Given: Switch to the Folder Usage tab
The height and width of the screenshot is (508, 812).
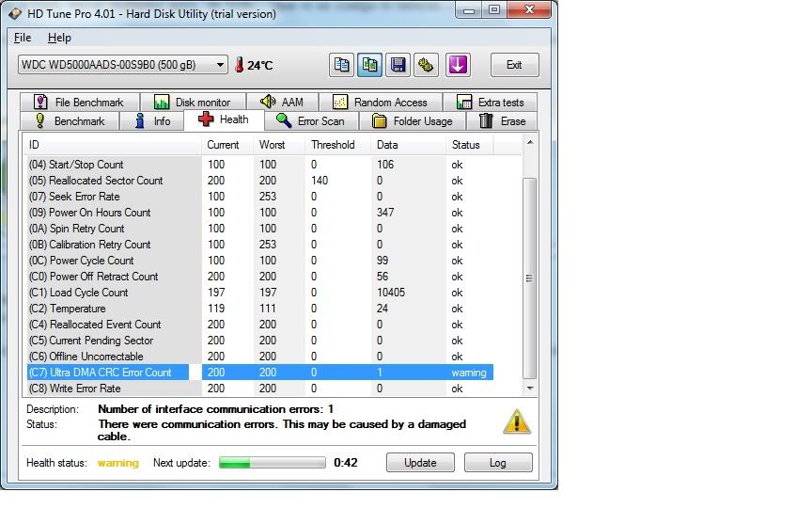Looking at the screenshot, I should [413, 121].
